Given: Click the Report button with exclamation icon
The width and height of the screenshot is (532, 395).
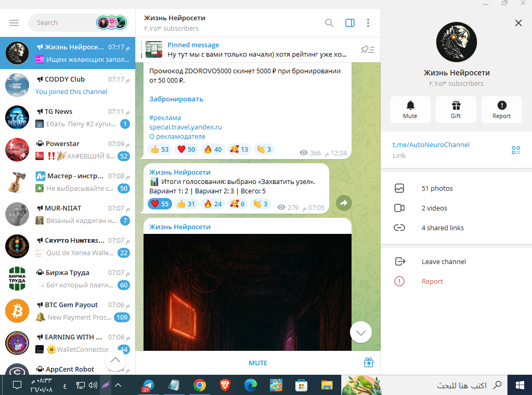Looking at the screenshot, I should pyautogui.click(x=501, y=110).
